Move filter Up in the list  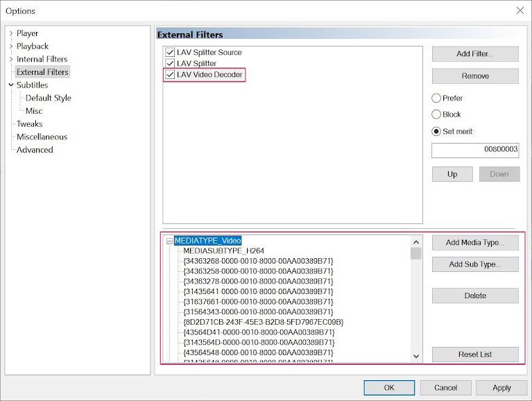[452, 174]
